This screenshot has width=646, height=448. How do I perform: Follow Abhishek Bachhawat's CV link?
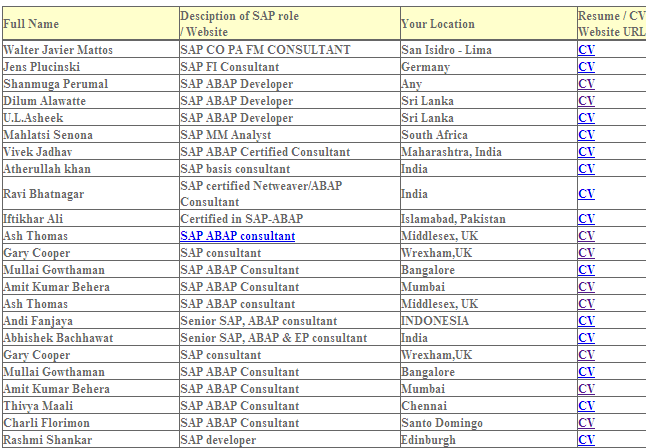(x=586, y=338)
